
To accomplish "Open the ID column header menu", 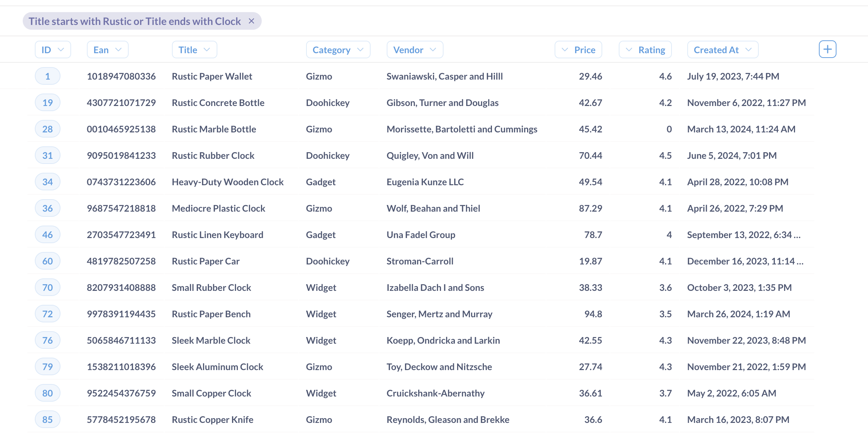I will pos(61,49).
